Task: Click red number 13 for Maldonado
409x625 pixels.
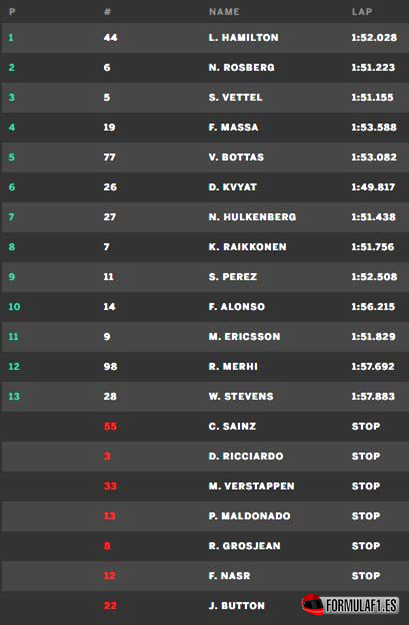Action: [x=110, y=516]
